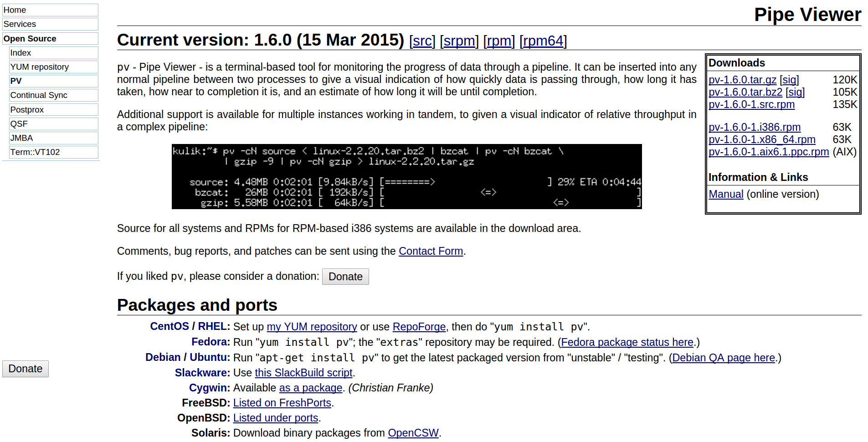Click the Packages and ports heading
The image size is (868, 442).
197,305
